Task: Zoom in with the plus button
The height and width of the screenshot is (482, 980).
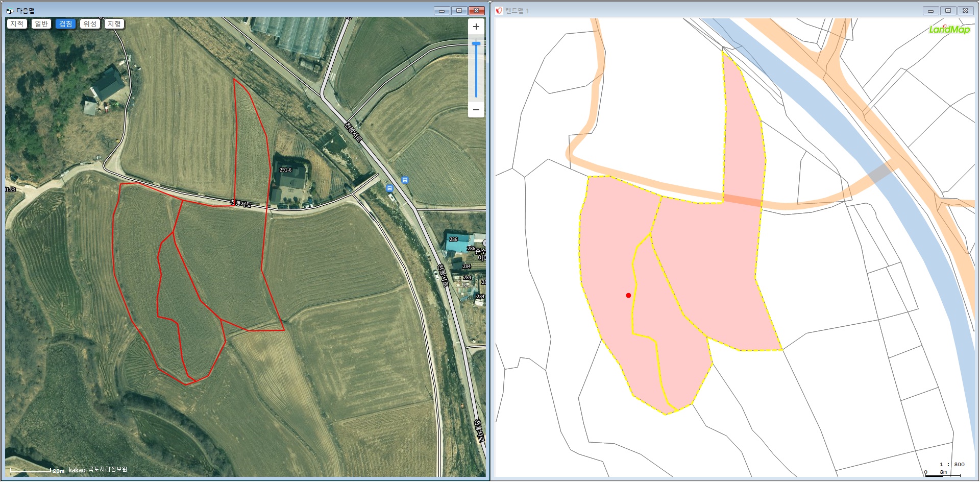Action: [476, 27]
